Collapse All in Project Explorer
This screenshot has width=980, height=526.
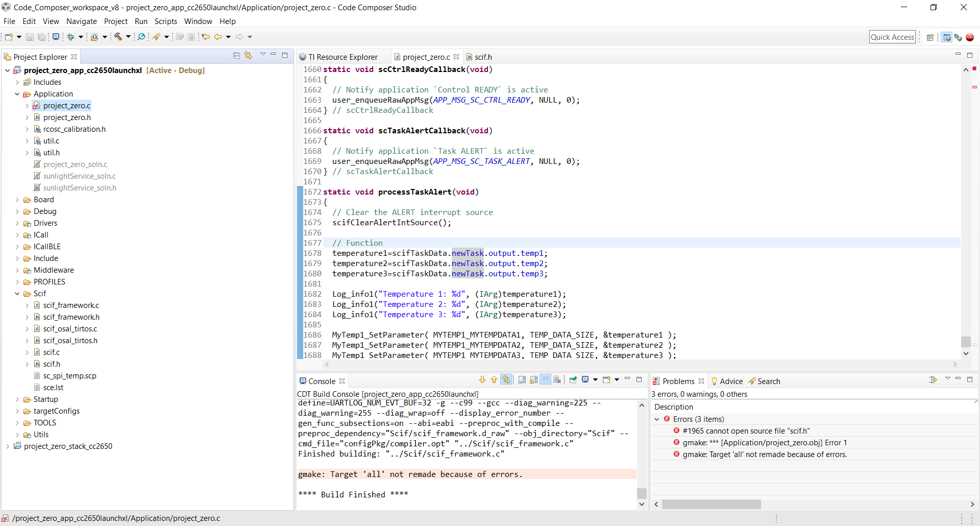click(x=236, y=55)
